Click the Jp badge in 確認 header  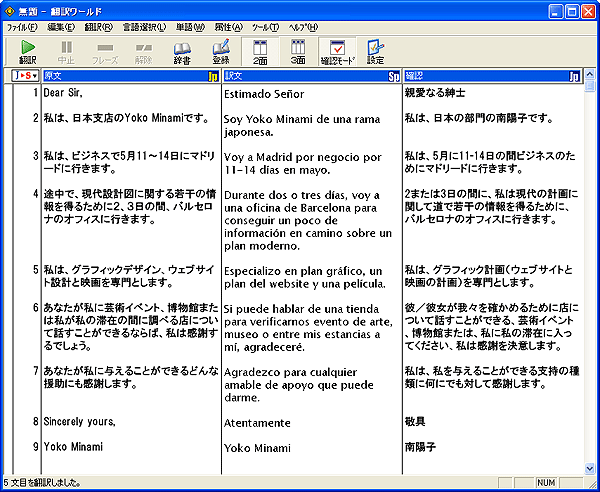574,77
